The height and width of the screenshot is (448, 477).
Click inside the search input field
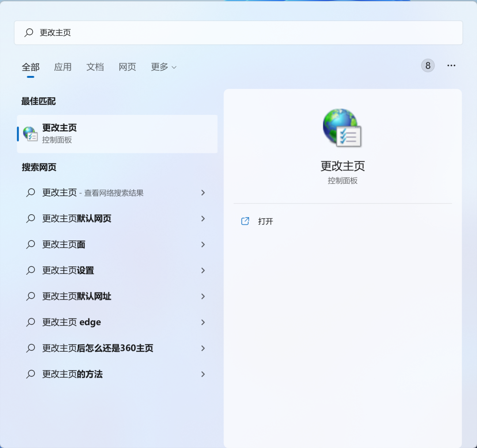177,33
